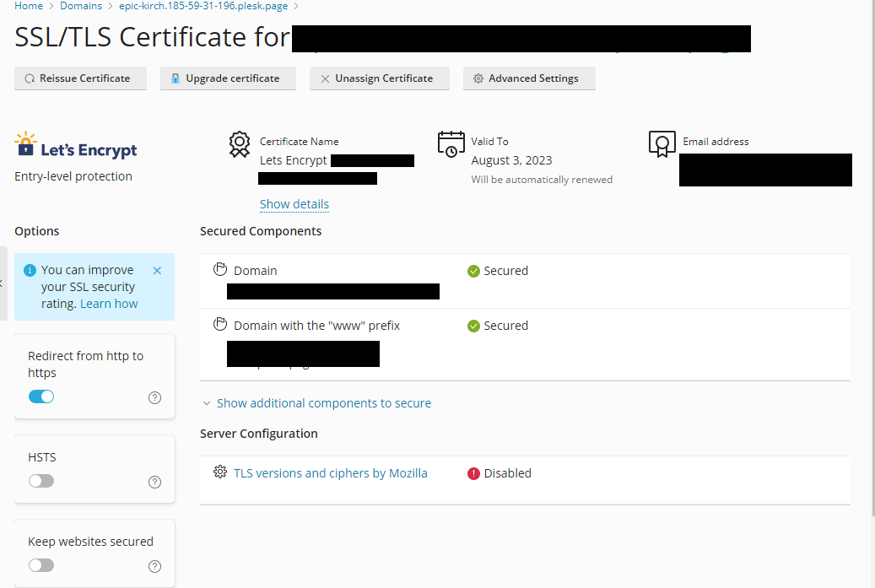Viewport: 875px width, 588px height.
Task: Click the vertical scrollbar on the right
Action: pos(872,256)
